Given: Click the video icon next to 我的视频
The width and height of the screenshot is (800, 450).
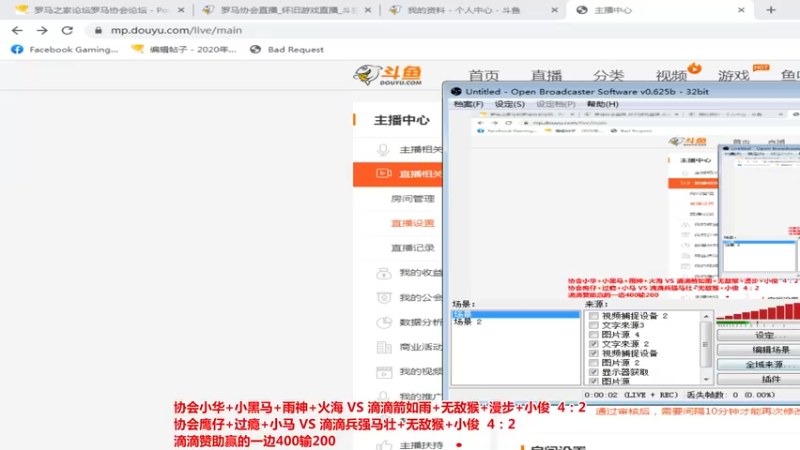Looking at the screenshot, I should pos(384,372).
